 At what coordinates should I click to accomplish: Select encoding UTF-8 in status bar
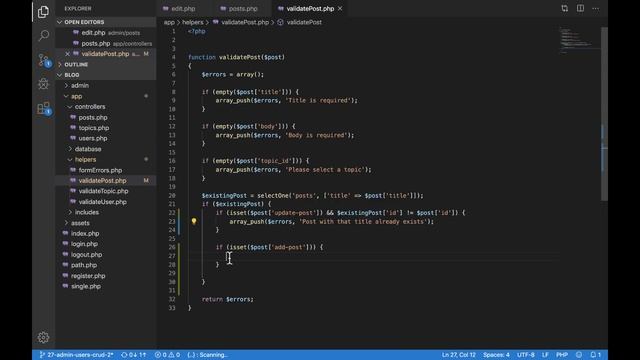(x=525, y=355)
